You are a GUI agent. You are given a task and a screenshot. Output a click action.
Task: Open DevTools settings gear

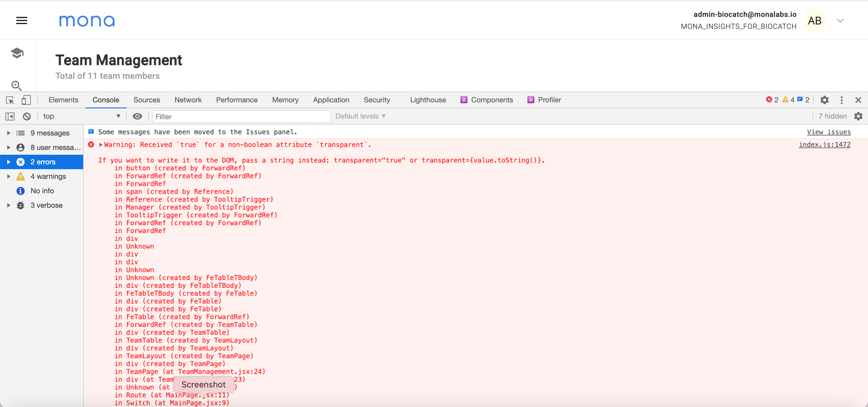[x=824, y=100]
